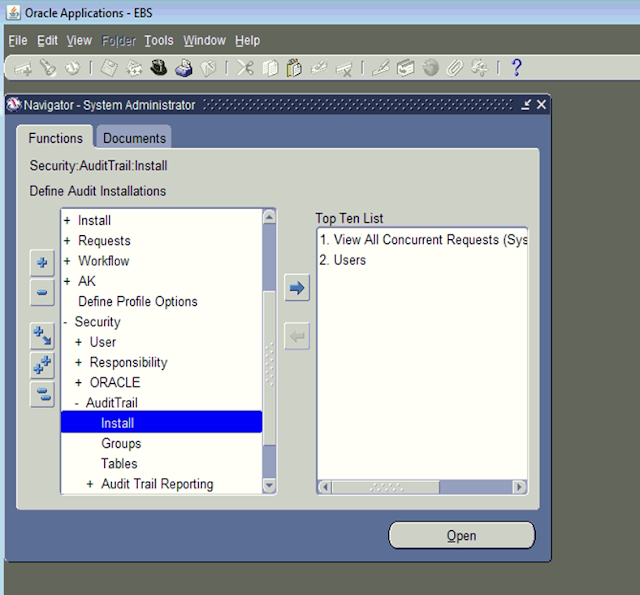Collapse the AuditTrail tree node

78,403
